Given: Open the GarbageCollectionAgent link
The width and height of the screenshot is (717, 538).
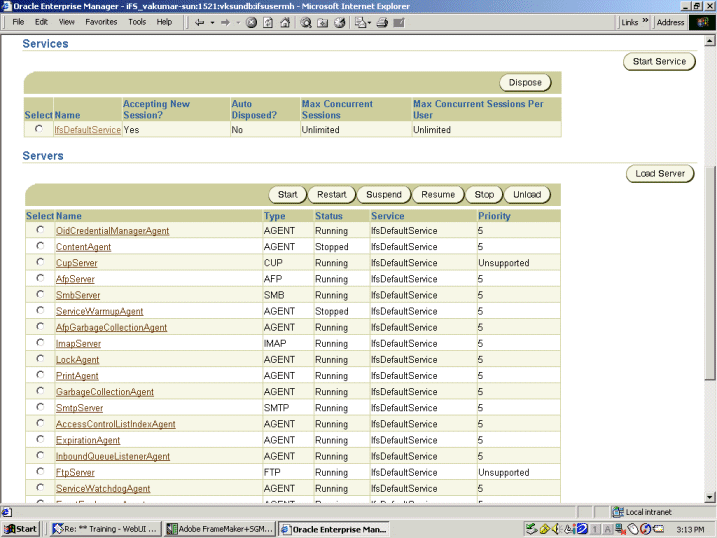Looking at the screenshot, I should point(105,392).
